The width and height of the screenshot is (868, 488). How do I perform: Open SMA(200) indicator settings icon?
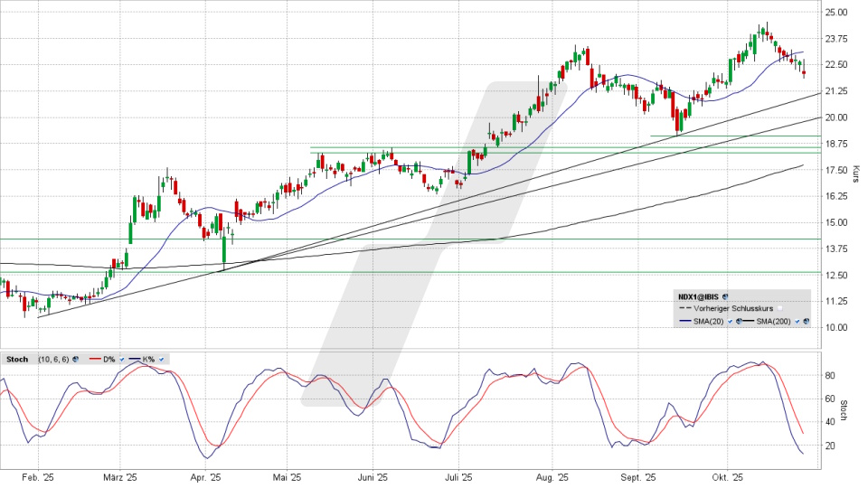tap(806, 321)
